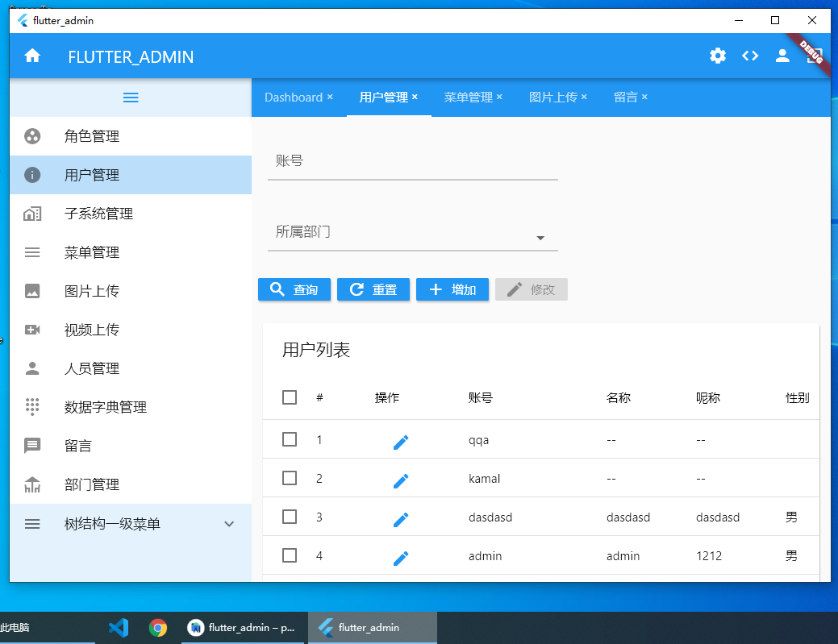Click the video camera icon for 视频上传
Image resolution: width=838 pixels, height=644 pixels.
click(32, 330)
